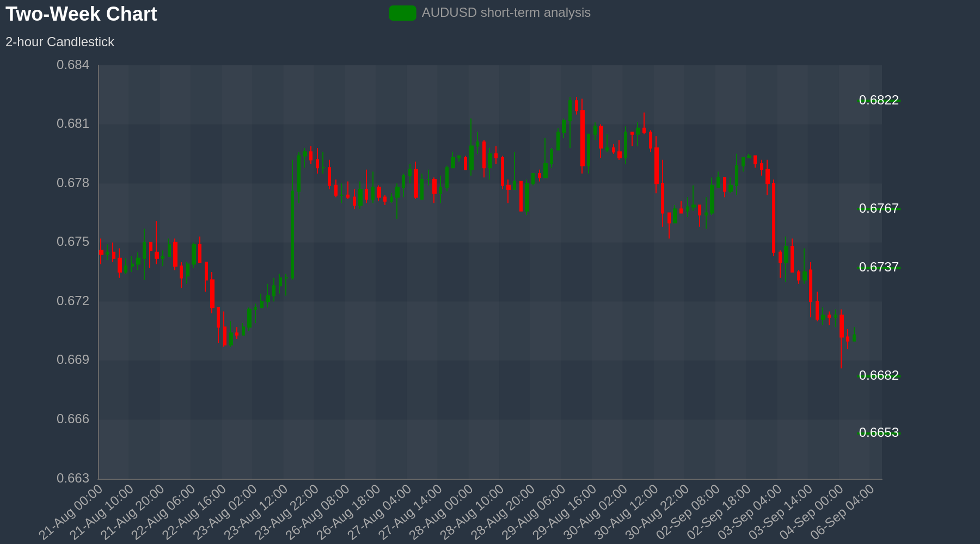
Task: Click the 2-hour Candlestick subtitle
Action: pos(60,42)
